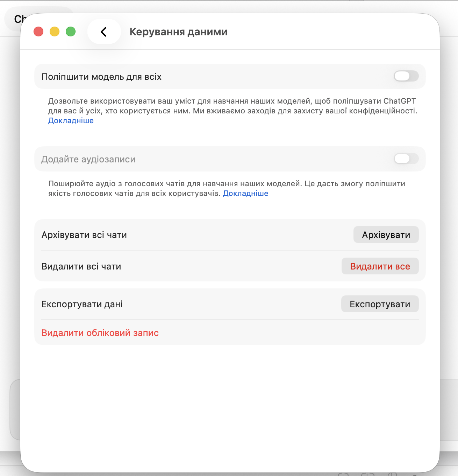Click the Поліпшити модель для всіх label

101,77
